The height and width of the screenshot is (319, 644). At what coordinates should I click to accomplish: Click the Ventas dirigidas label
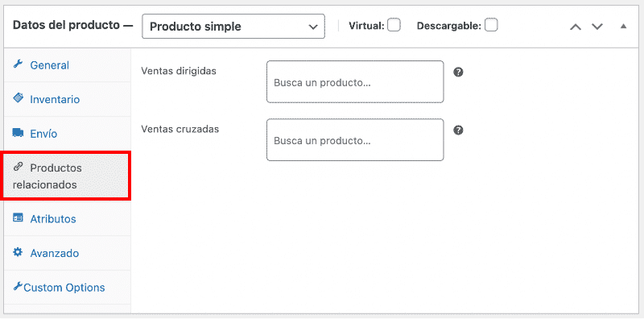coord(179,71)
